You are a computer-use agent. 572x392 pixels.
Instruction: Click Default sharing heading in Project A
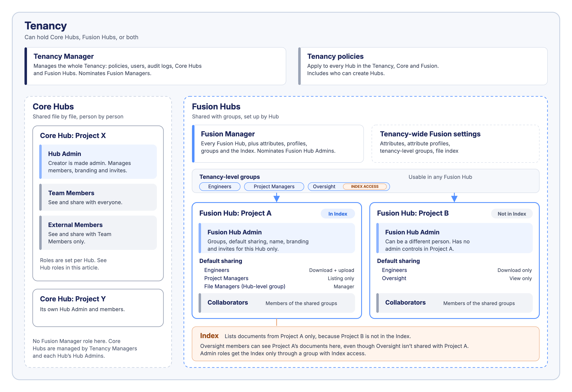[221, 261]
